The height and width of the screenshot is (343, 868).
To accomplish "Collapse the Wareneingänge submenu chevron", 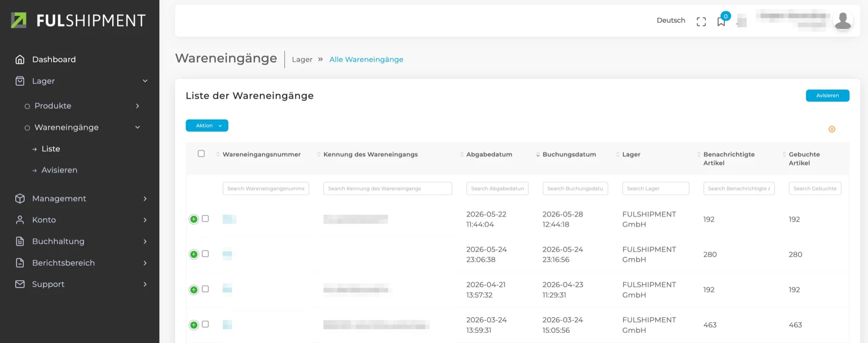I will point(137,127).
